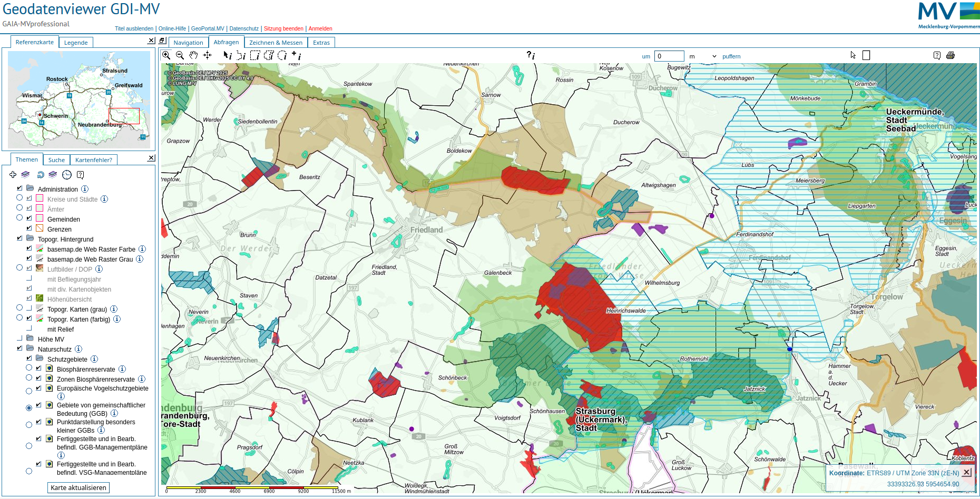Viewport: 980px width, 499px height.
Task: Open the Online-Hilfe link
Action: (x=172, y=28)
